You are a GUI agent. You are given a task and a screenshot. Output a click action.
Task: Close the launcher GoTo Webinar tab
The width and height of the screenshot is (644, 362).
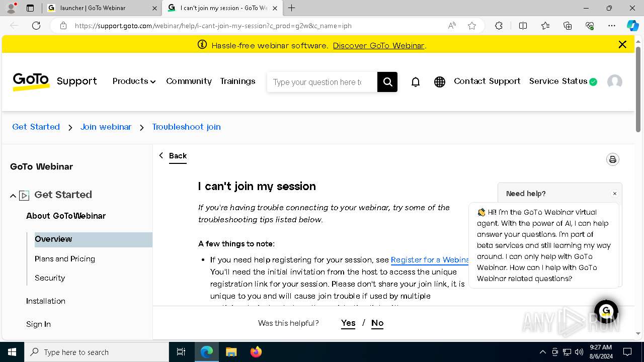(x=154, y=8)
